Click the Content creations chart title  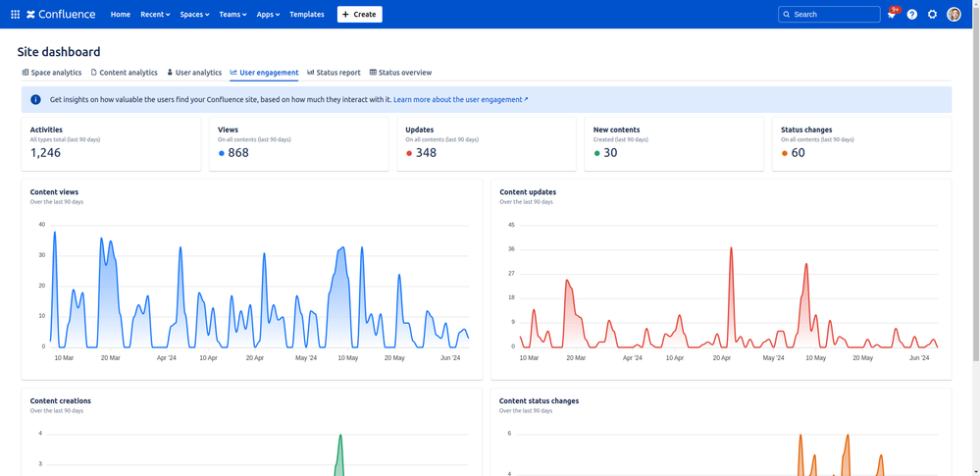click(61, 401)
